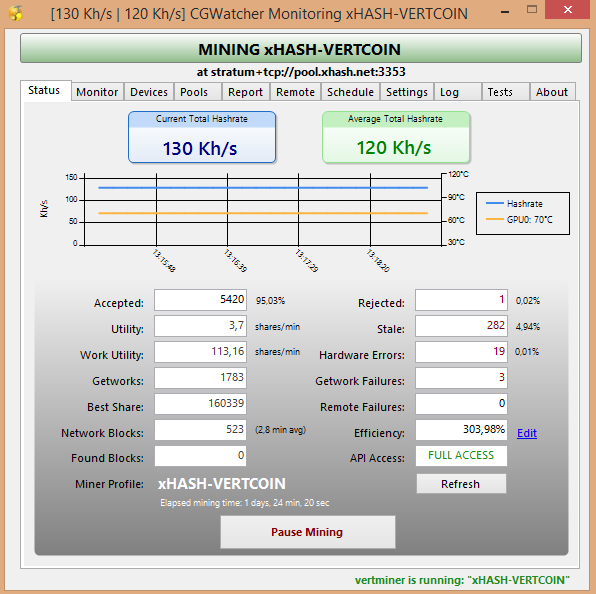Click the orange GPU temperature line in chart
The width and height of the screenshot is (596, 594).
click(x=263, y=213)
